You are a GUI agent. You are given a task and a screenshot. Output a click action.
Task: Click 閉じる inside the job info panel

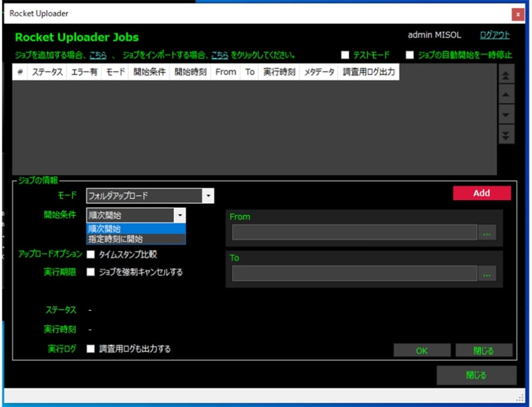tap(484, 350)
